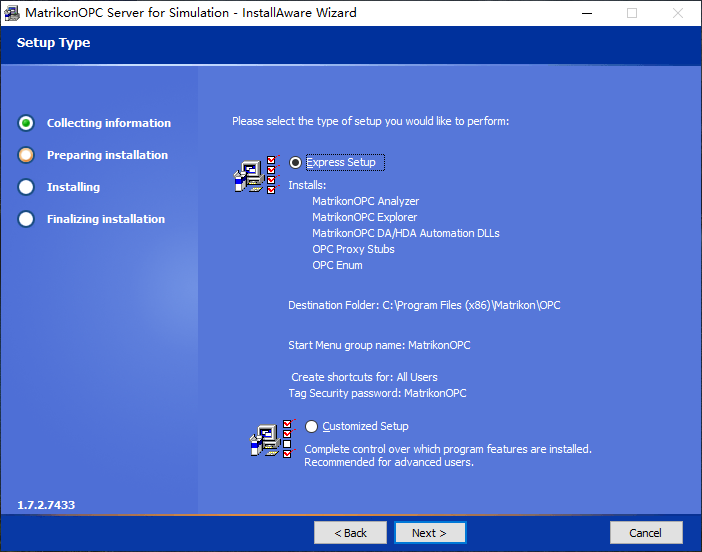Click the Customized Setup computer icon
This screenshot has width=702, height=552.
tap(273, 439)
